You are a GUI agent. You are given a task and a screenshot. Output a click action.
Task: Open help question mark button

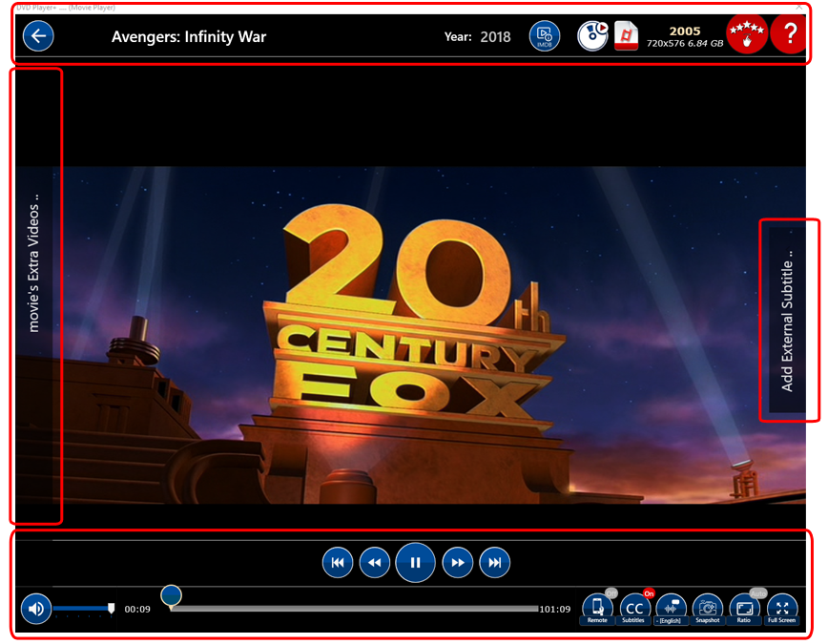click(x=790, y=33)
